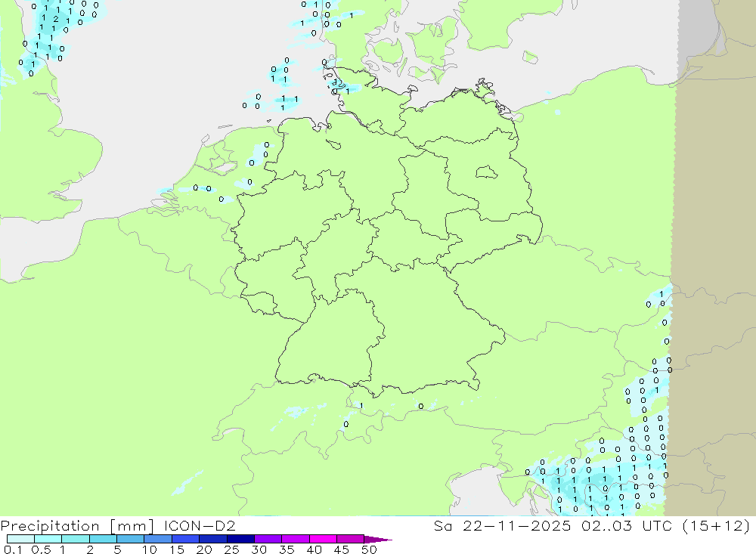Click the date '22-11-2025' in the footer
756x554 pixels.
click(x=517, y=525)
